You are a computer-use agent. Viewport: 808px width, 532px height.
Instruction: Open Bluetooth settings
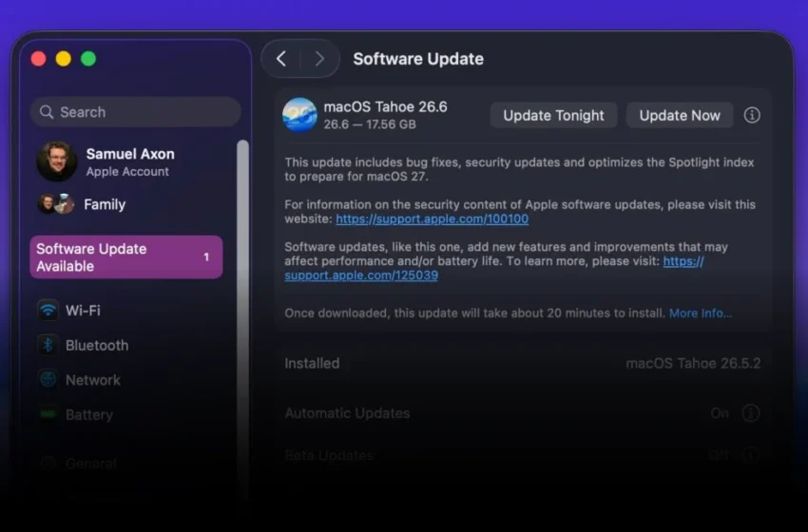pos(126,345)
